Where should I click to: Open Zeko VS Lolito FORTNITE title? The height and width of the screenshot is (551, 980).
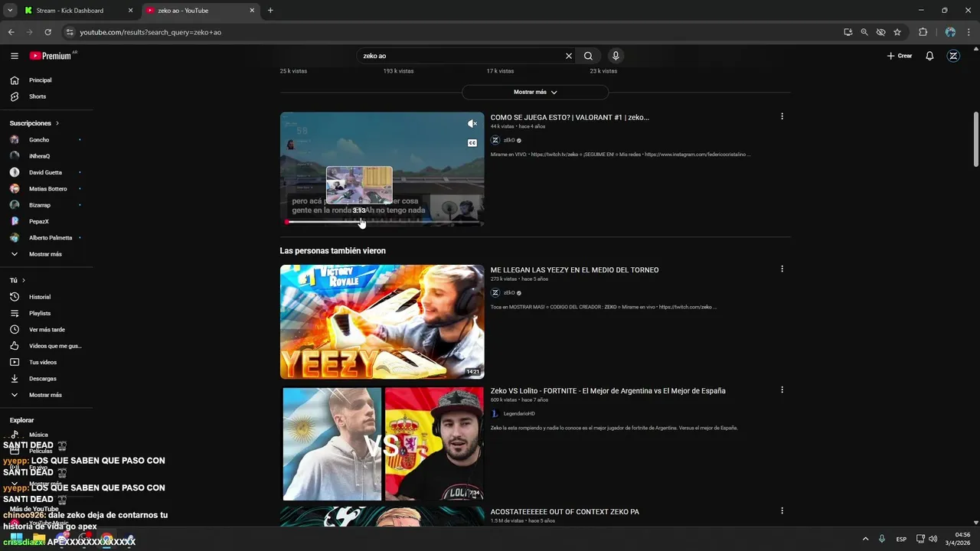608,391
